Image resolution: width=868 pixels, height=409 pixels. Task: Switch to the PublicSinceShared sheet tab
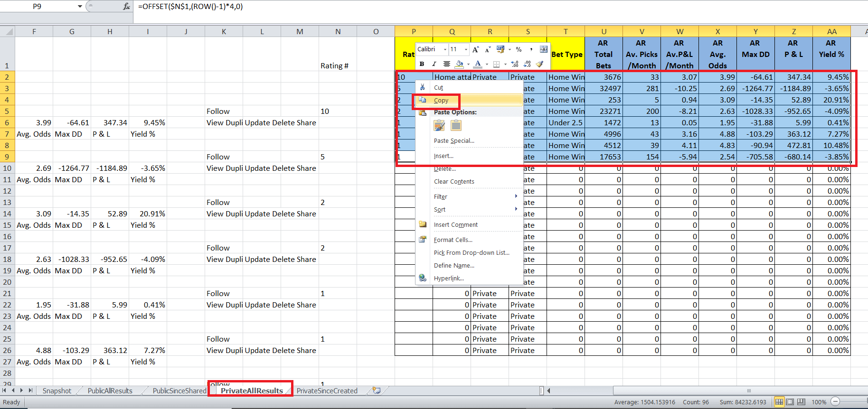pos(179,391)
